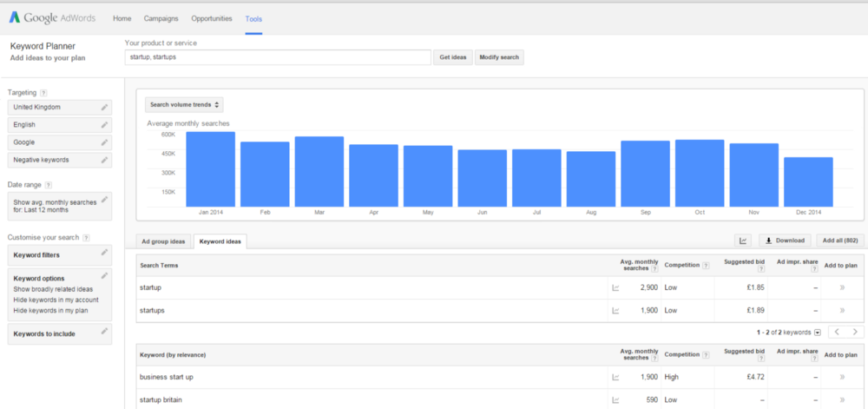This screenshot has height=409, width=868.
Task: Click trend chart icon for 'startup'
Action: click(615, 287)
